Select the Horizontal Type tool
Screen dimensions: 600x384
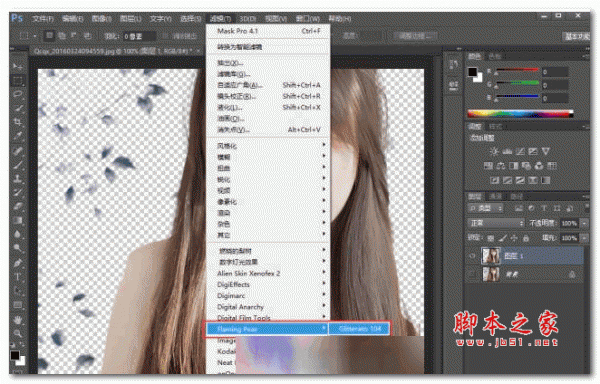(18, 277)
